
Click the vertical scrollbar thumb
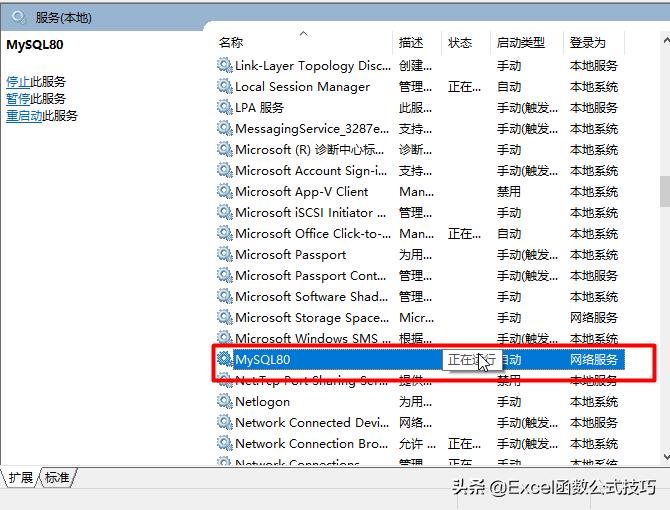pyautogui.click(x=665, y=191)
